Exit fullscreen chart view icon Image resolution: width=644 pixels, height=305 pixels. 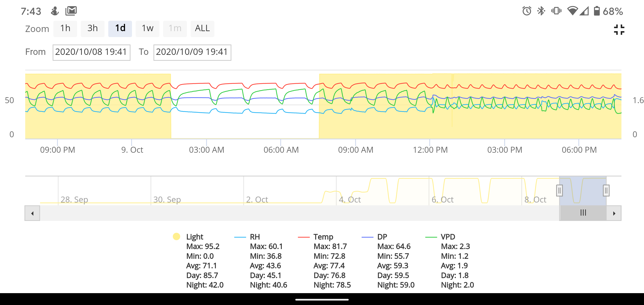(x=619, y=30)
